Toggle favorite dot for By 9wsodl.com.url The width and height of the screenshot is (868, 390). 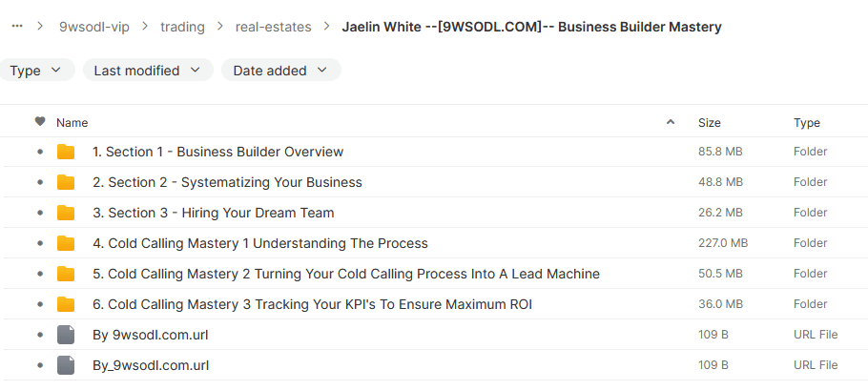(40, 335)
